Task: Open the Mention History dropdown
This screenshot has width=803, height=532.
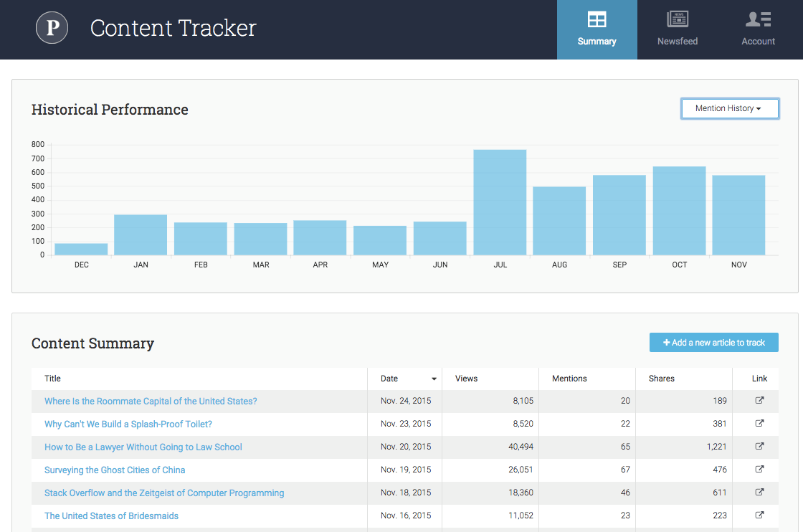Action: click(x=730, y=108)
